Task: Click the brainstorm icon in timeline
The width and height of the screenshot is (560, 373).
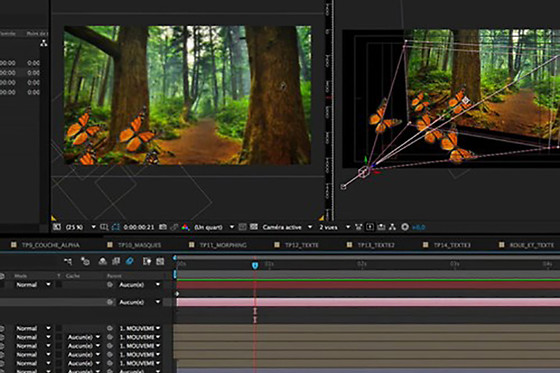Action: (147, 262)
